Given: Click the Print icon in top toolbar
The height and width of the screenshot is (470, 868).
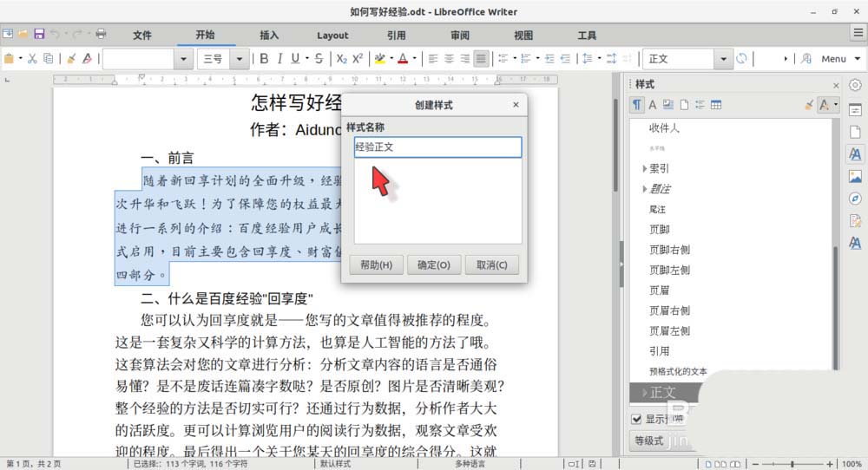Looking at the screenshot, I should [x=100, y=35].
